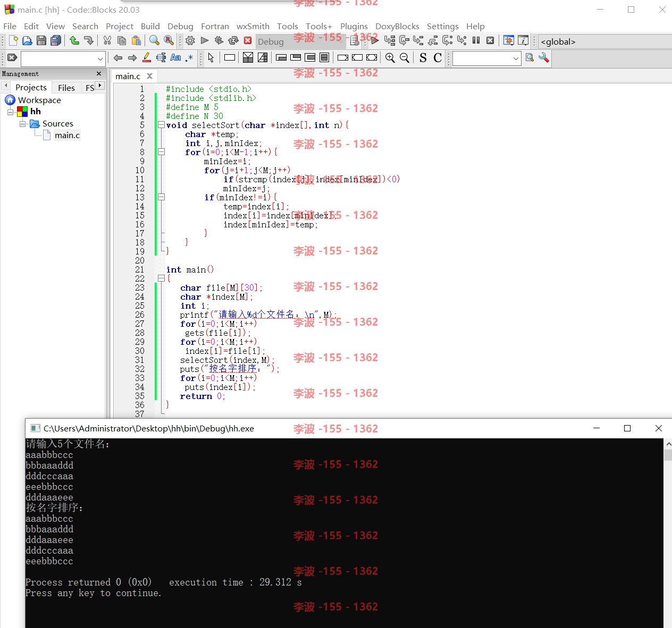
Task: Click the C comment-toggle toolbar icon
Action: pos(438,58)
